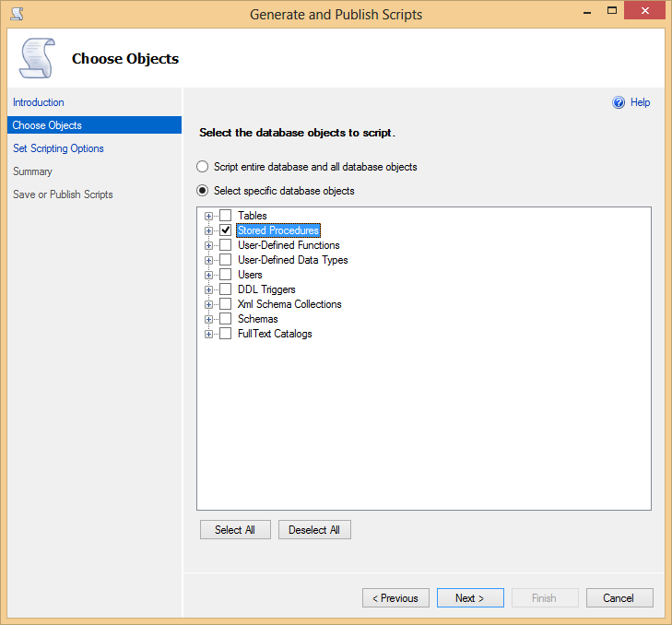Go back with the Previous button

pyautogui.click(x=395, y=598)
